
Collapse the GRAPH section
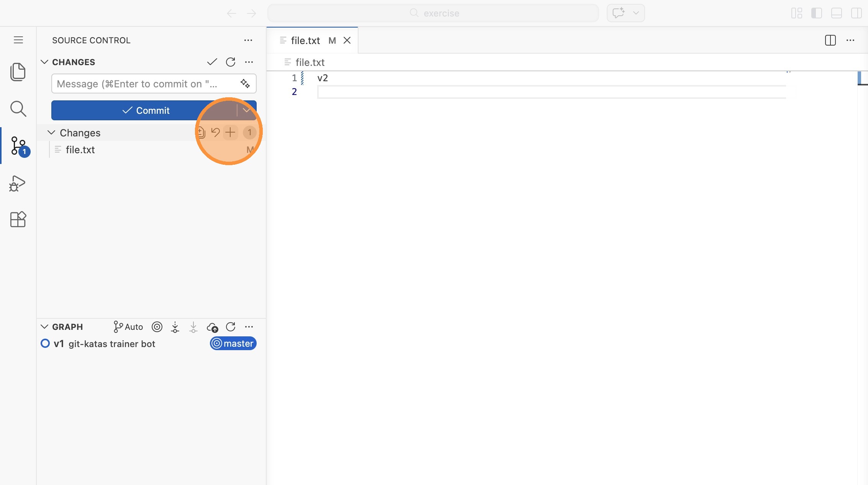pos(44,327)
